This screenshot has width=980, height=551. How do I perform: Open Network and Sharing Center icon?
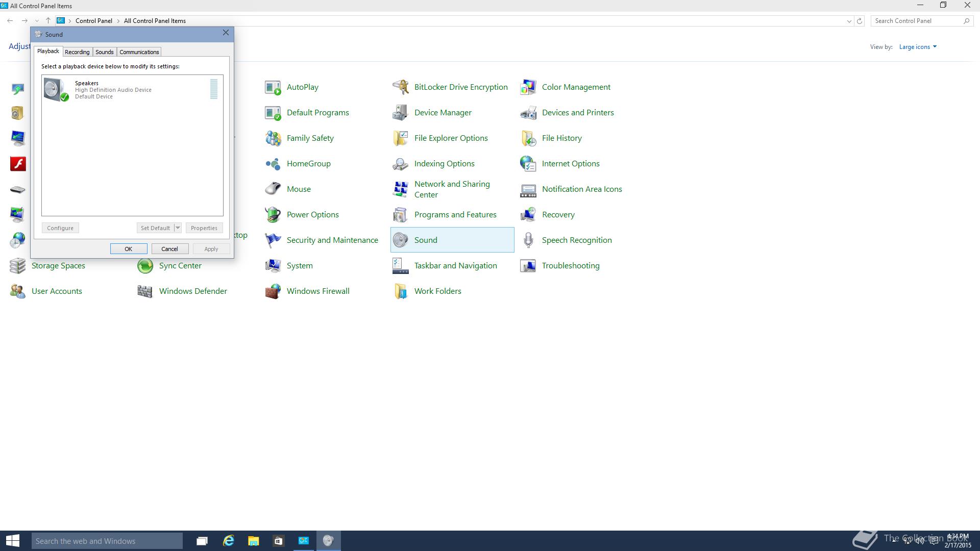401,189
